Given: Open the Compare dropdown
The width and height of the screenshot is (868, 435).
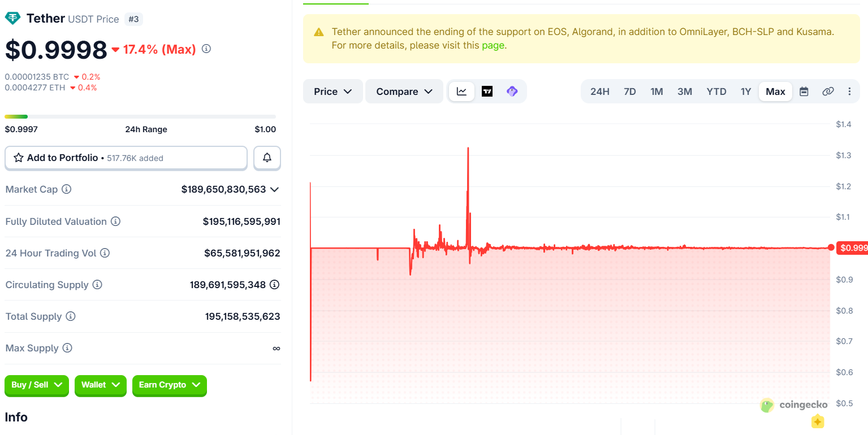Looking at the screenshot, I should (x=404, y=92).
